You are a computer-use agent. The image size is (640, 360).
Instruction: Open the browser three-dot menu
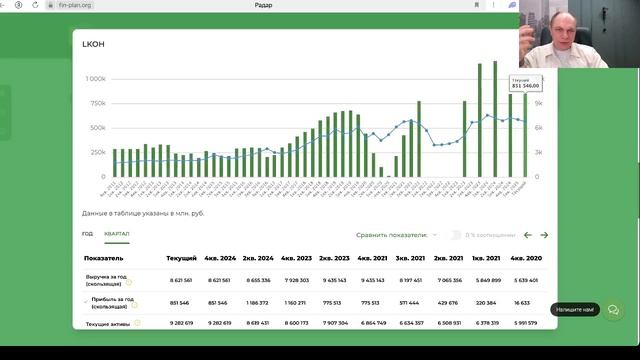pyautogui.click(x=493, y=5)
